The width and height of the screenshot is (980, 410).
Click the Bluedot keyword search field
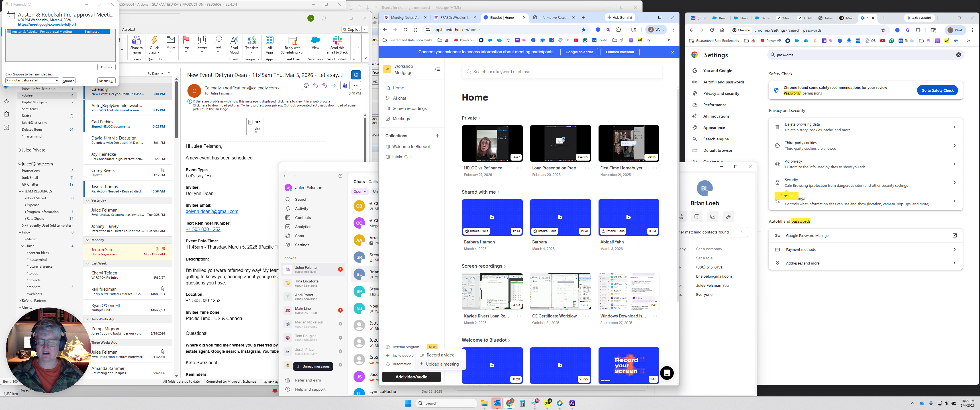coord(562,71)
